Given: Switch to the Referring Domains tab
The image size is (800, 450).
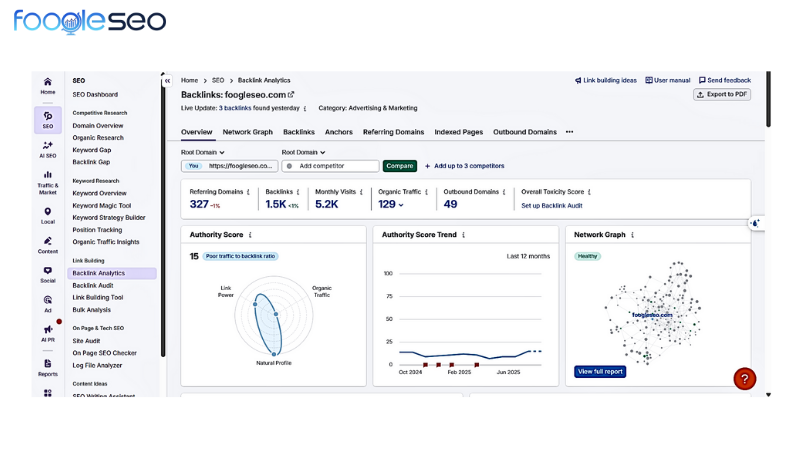Looking at the screenshot, I should pyautogui.click(x=393, y=132).
